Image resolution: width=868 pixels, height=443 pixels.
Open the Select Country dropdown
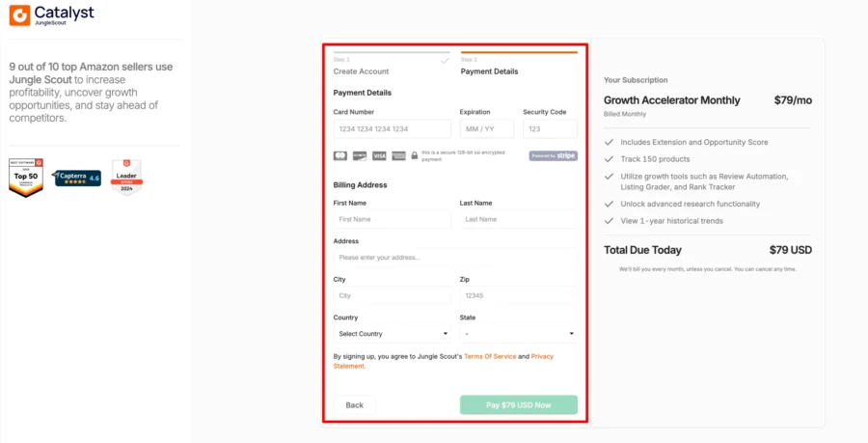coord(392,334)
